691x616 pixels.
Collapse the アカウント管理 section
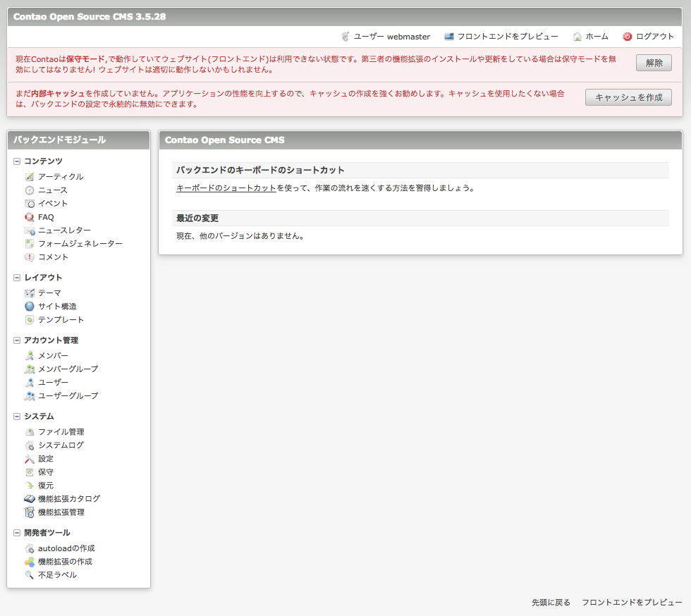17,340
